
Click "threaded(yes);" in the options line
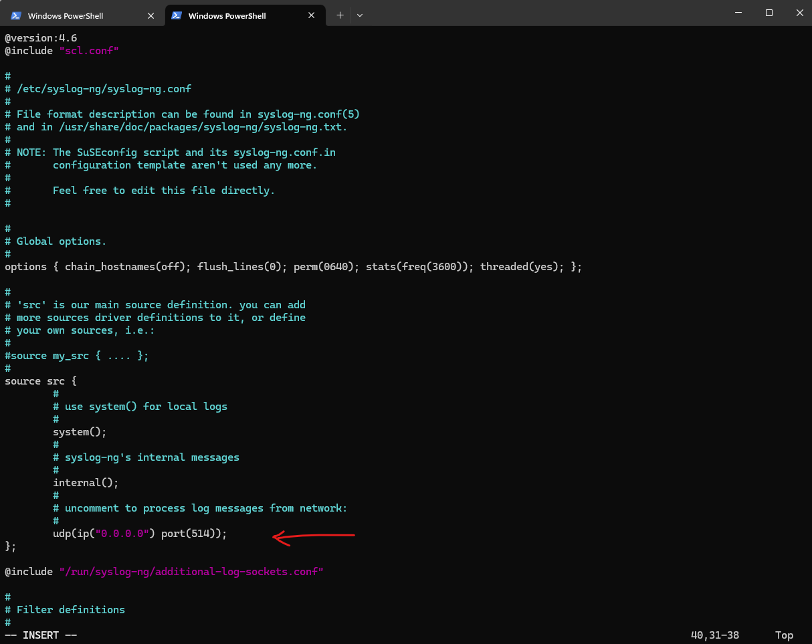tap(522, 267)
